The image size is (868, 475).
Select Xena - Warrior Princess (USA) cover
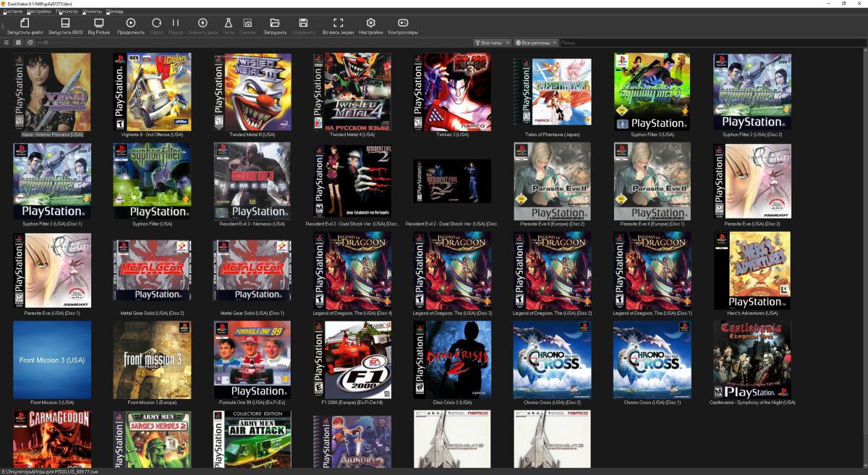tap(52, 92)
